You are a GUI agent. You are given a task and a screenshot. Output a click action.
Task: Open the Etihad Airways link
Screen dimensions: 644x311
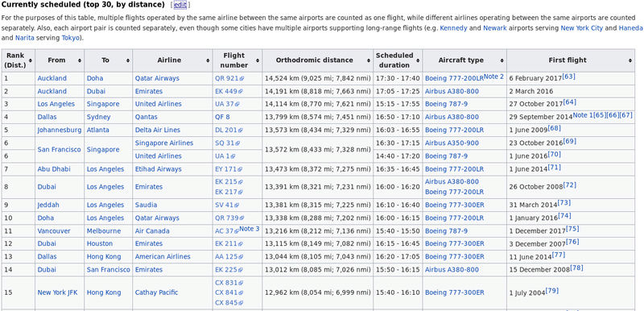pos(158,169)
